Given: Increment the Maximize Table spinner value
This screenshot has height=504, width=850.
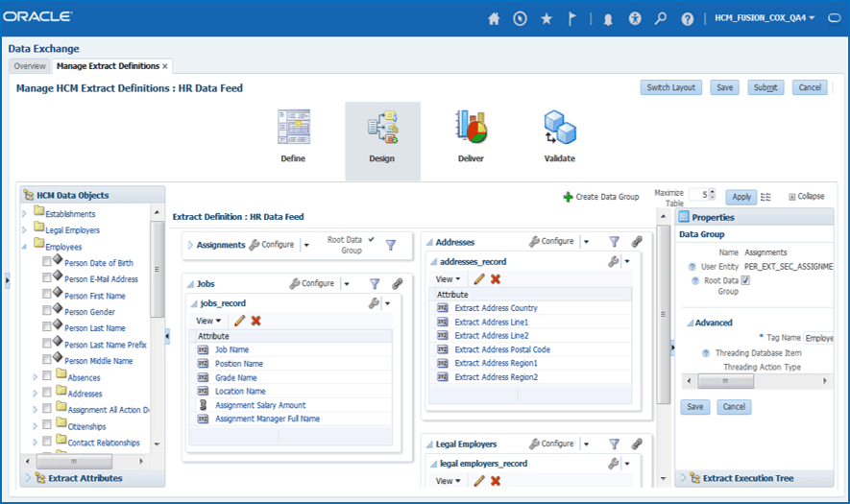Looking at the screenshot, I should click(x=713, y=192).
